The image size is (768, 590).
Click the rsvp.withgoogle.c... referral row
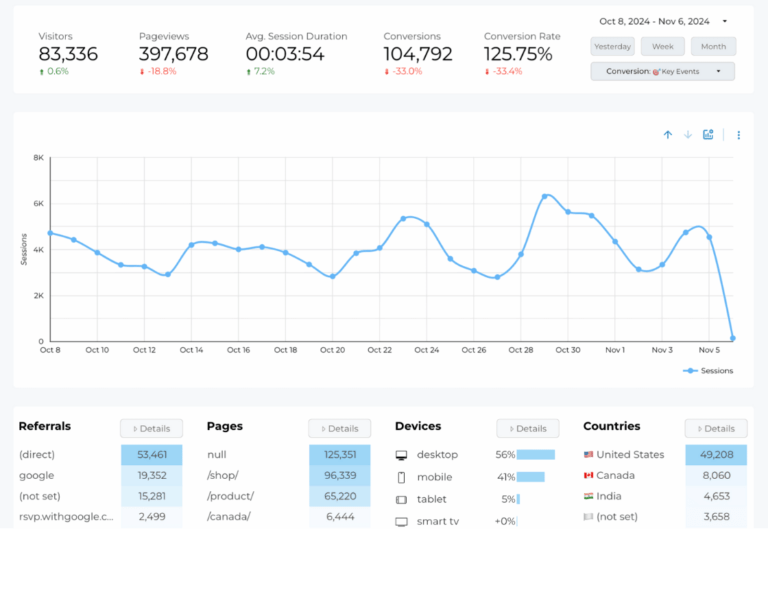(100, 517)
